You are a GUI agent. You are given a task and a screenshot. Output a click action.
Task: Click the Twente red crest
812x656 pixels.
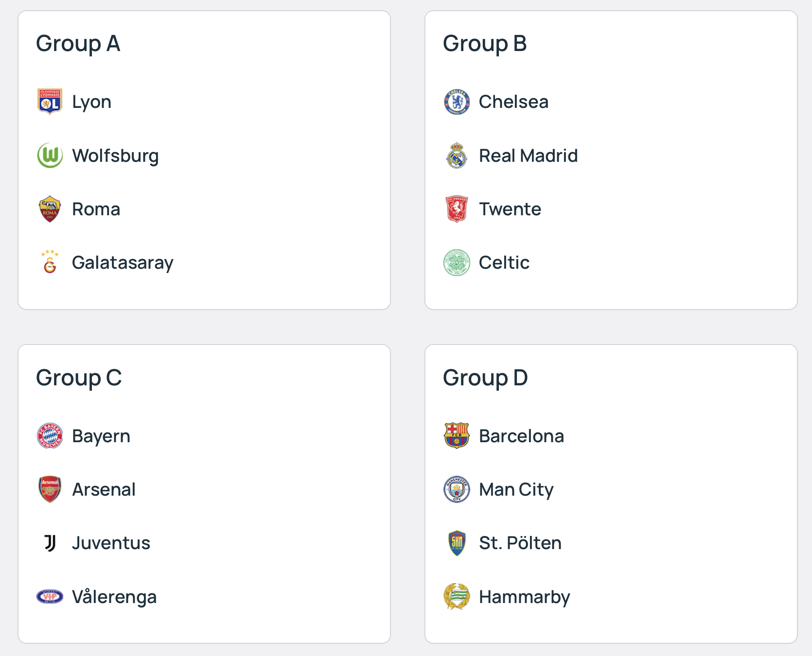(x=457, y=209)
